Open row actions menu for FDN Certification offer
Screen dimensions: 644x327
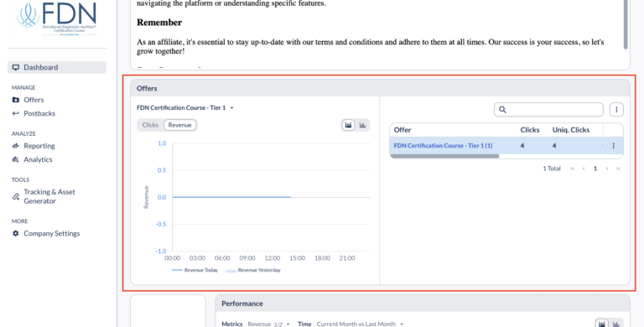point(614,146)
